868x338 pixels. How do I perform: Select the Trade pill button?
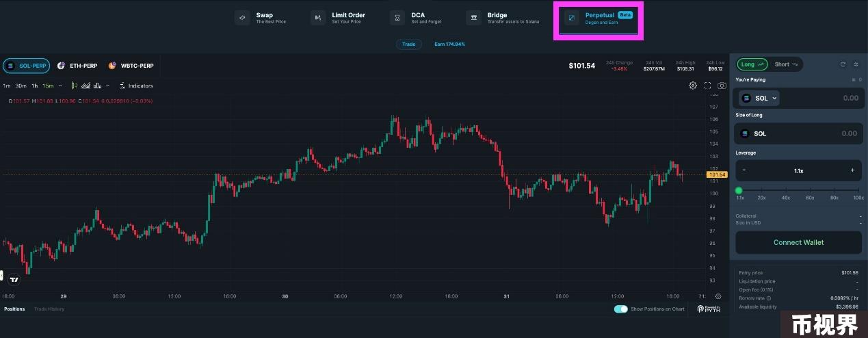[408, 44]
